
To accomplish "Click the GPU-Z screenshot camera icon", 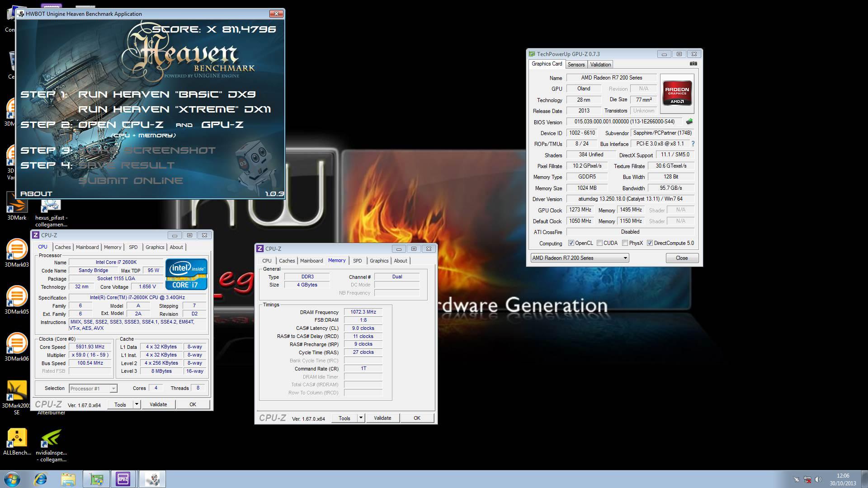I will point(693,64).
